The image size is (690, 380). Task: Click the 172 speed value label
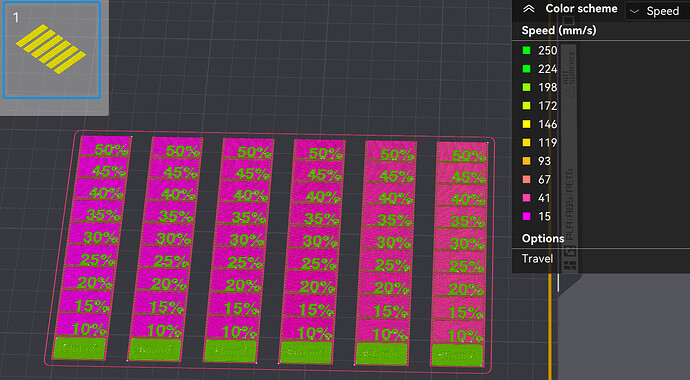[547, 106]
